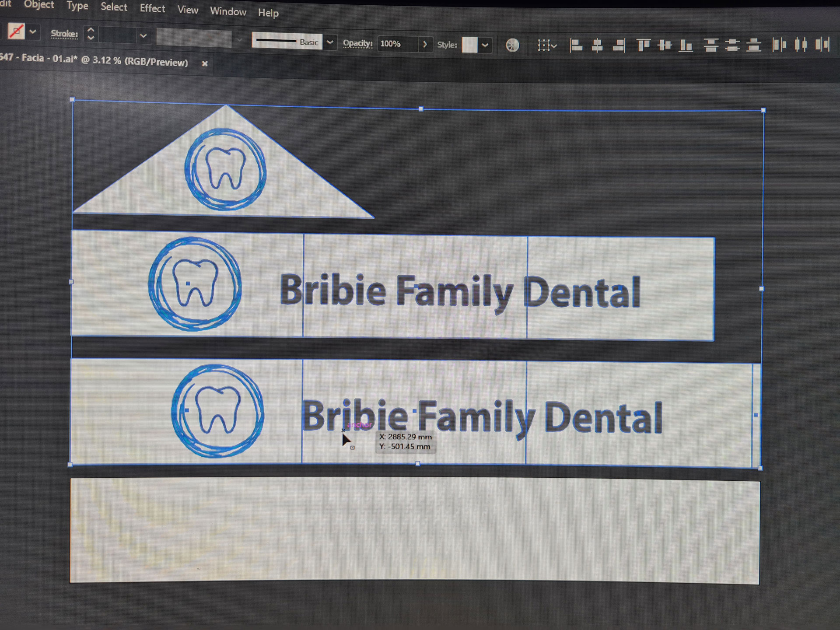Image resolution: width=840 pixels, height=630 pixels.
Task: Click Vertical Distribute Bottom icon
Action: [x=753, y=45]
